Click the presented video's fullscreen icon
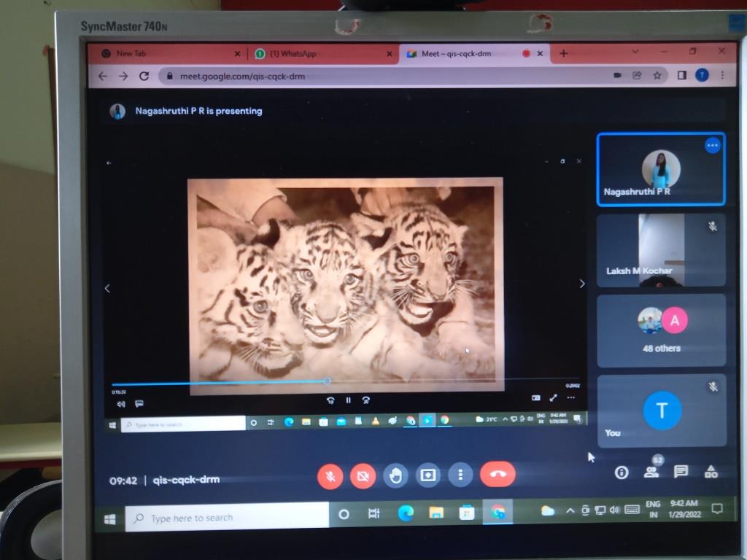747x560 pixels. pos(554,397)
